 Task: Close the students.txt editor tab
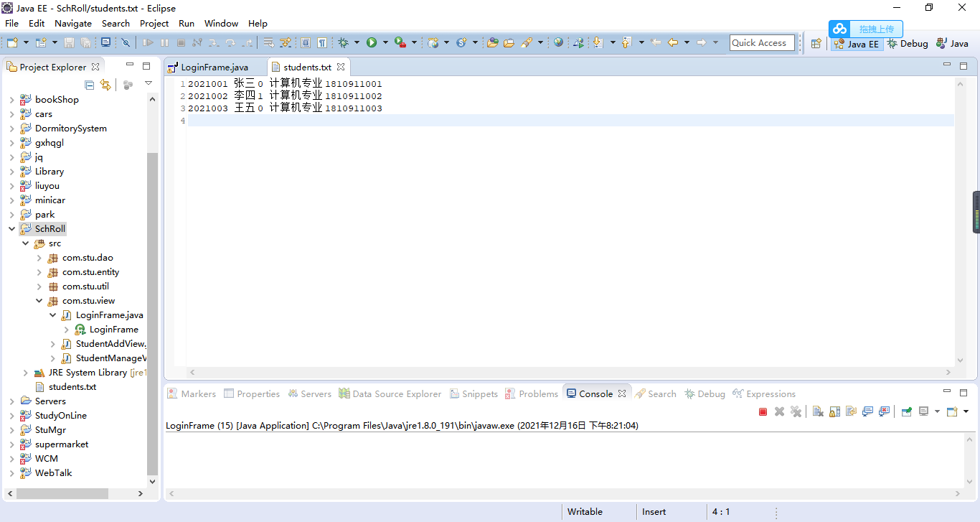[341, 67]
